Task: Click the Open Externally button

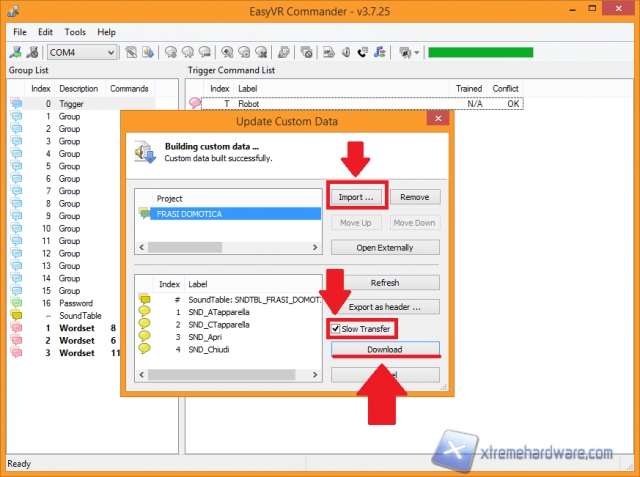Action: click(x=385, y=247)
